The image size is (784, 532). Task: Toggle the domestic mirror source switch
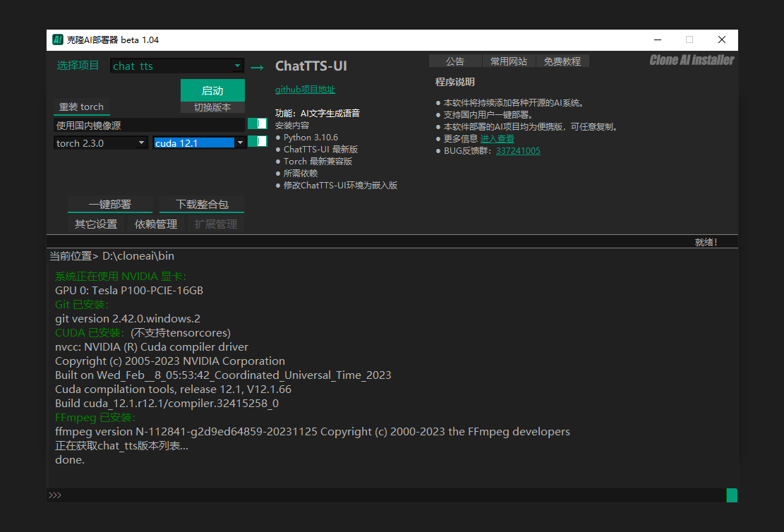(258, 123)
